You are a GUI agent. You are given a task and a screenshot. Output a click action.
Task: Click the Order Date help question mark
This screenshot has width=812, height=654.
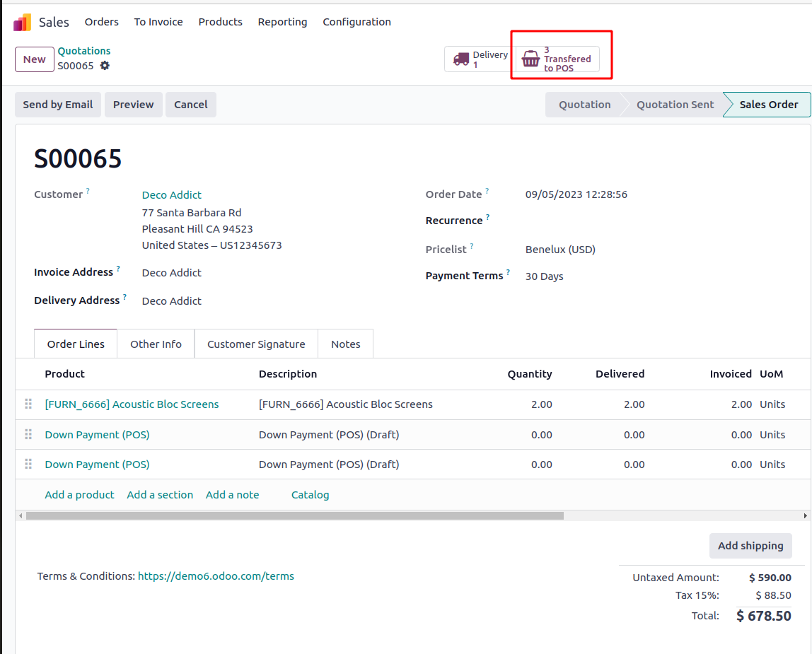point(487,191)
